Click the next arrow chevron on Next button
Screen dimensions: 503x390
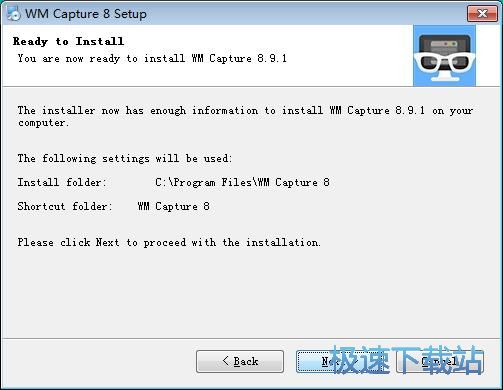[x=354, y=361]
